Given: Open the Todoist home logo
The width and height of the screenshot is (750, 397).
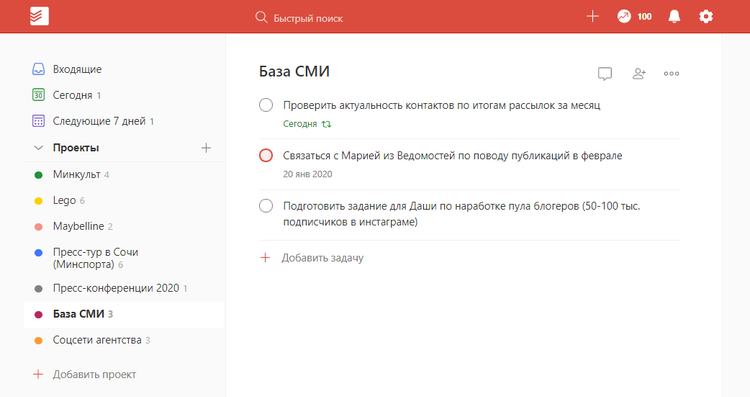Looking at the screenshot, I should tap(39, 16).
